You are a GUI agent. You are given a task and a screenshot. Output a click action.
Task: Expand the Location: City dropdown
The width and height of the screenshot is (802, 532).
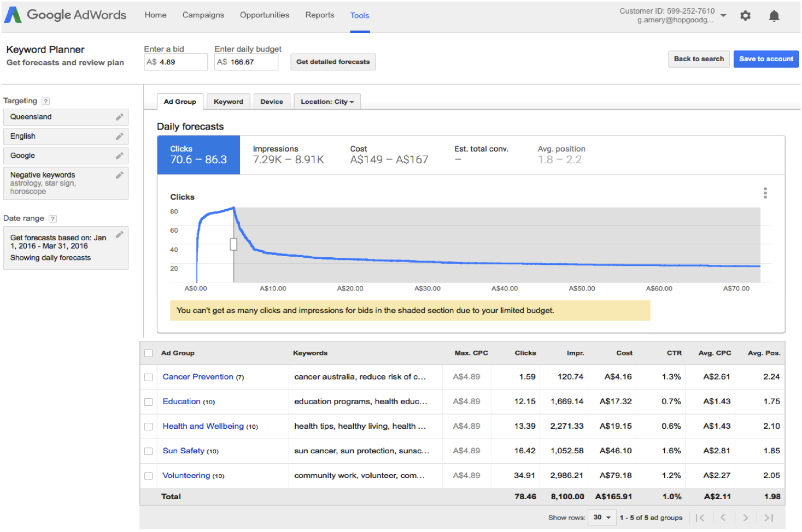[327, 102]
